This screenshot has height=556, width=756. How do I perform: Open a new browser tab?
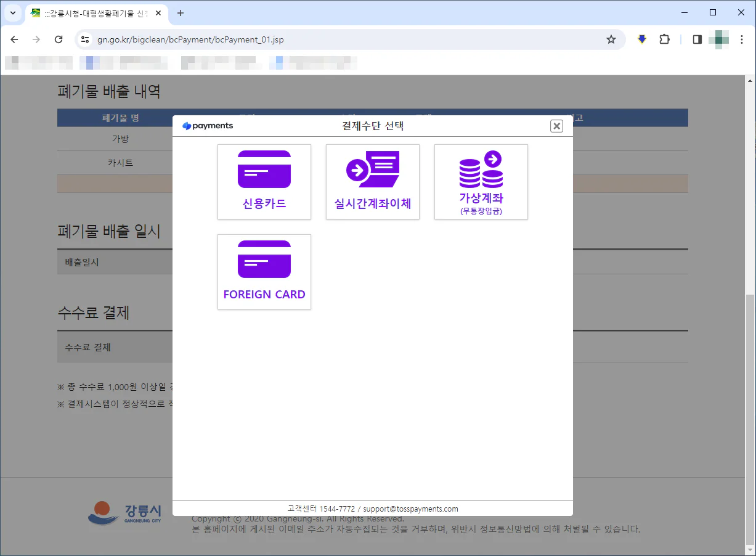(181, 13)
